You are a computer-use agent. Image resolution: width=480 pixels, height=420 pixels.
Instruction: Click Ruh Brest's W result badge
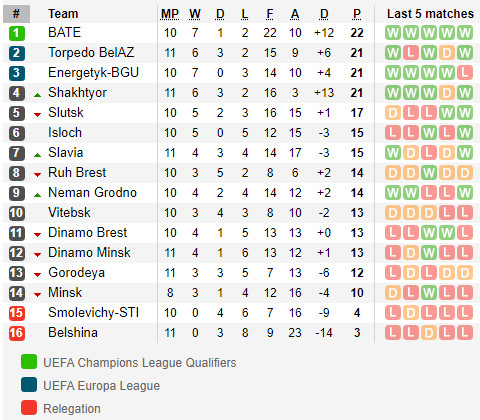click(x=429, y=173)
